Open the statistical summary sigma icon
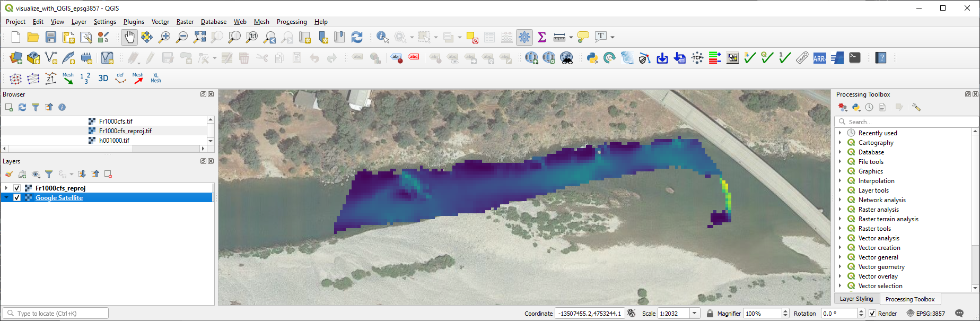Image resolution: width=980 pixels, height=321 pixels. 542,37
